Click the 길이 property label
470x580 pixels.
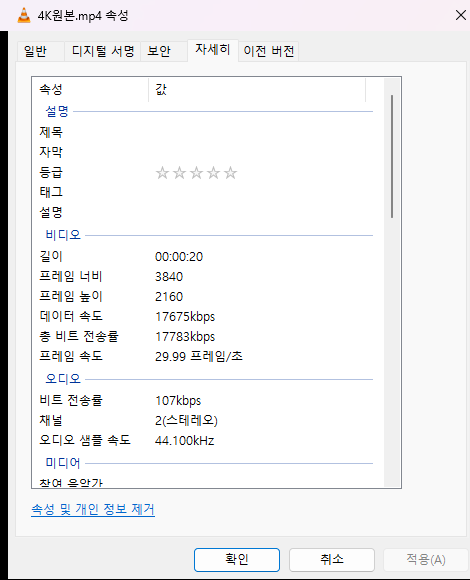[51, 256]
